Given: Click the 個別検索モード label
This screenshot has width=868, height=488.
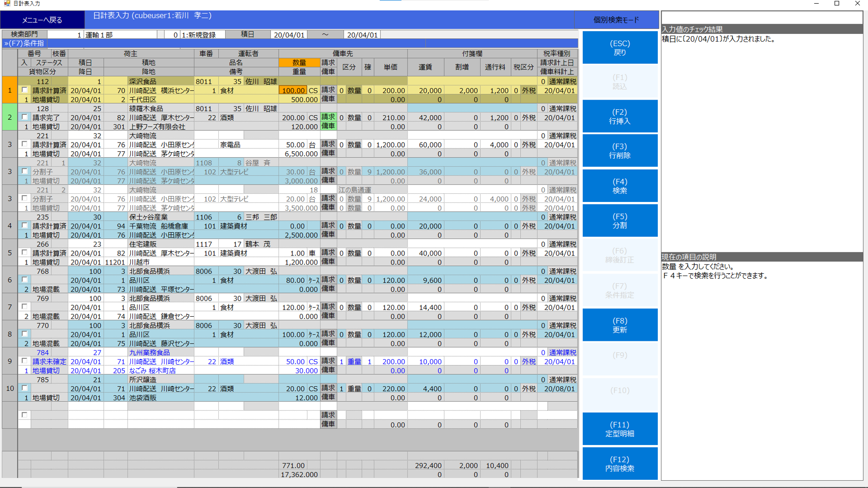Looking at the screenshot, I should [616, 20].
